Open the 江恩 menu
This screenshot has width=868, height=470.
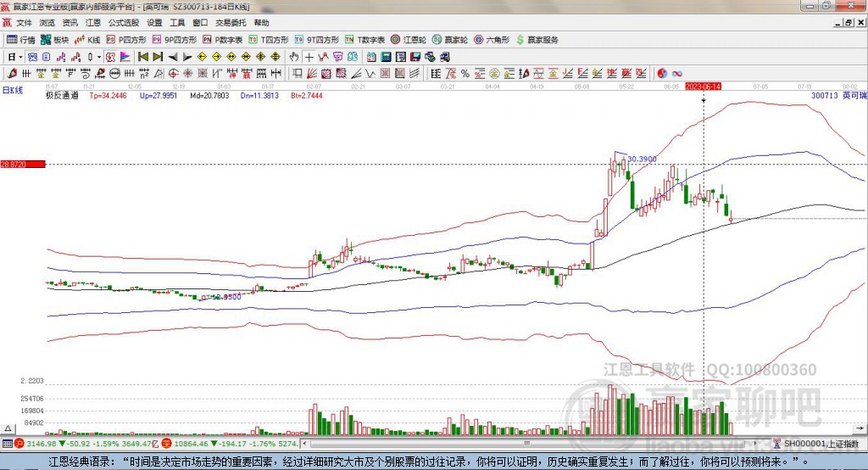pyautogui.click(x=93, y=23)
